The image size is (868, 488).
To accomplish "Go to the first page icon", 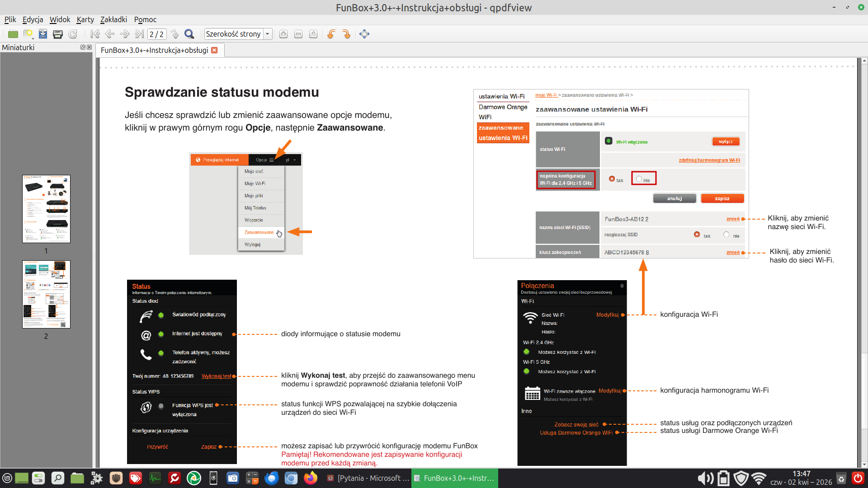I will [95, 34].
